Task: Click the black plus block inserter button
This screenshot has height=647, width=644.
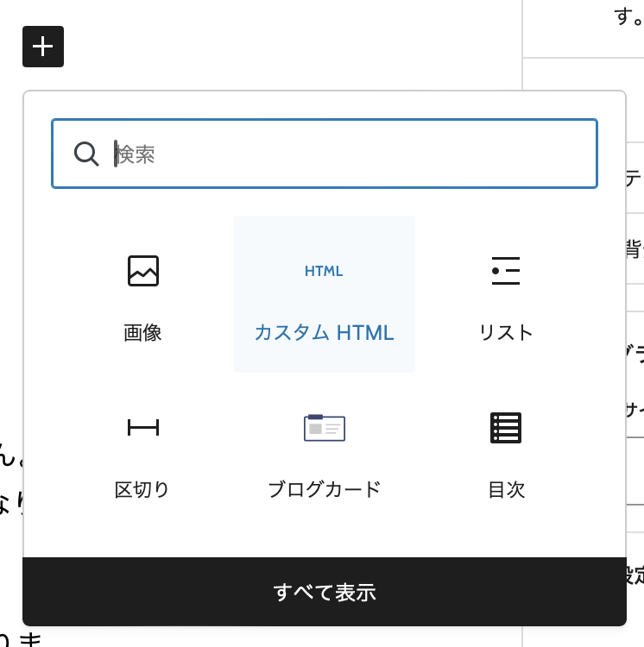Action: [43, 47]
